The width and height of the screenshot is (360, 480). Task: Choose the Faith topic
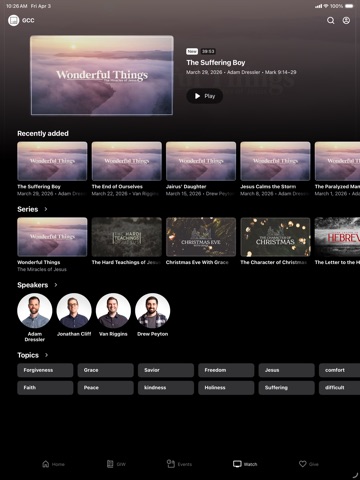[45, 388]
